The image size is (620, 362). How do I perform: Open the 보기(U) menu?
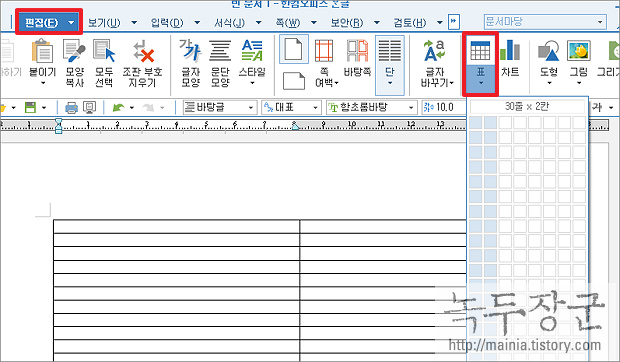104,23
